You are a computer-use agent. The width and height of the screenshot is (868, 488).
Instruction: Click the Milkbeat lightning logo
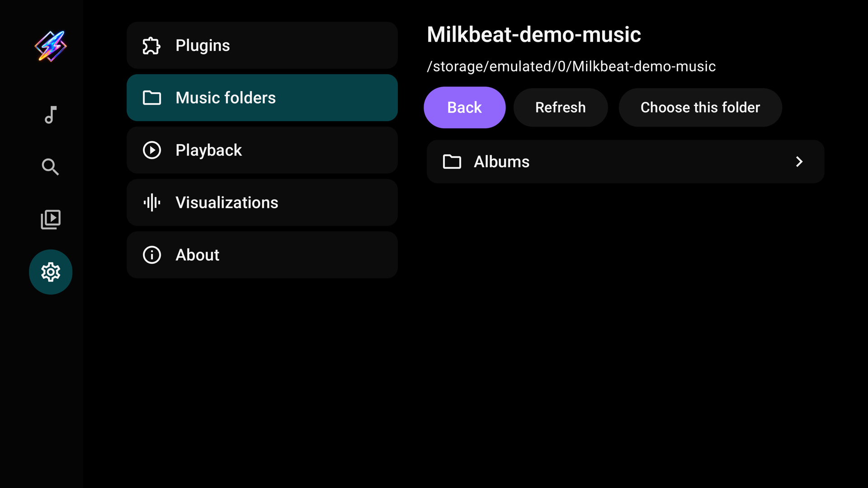51,46
